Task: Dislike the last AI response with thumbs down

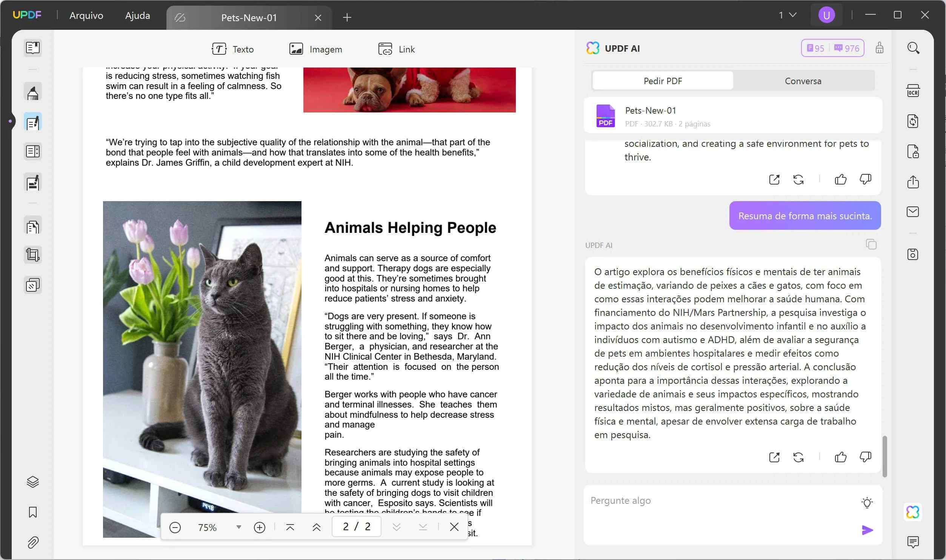Action: (865, 457)
